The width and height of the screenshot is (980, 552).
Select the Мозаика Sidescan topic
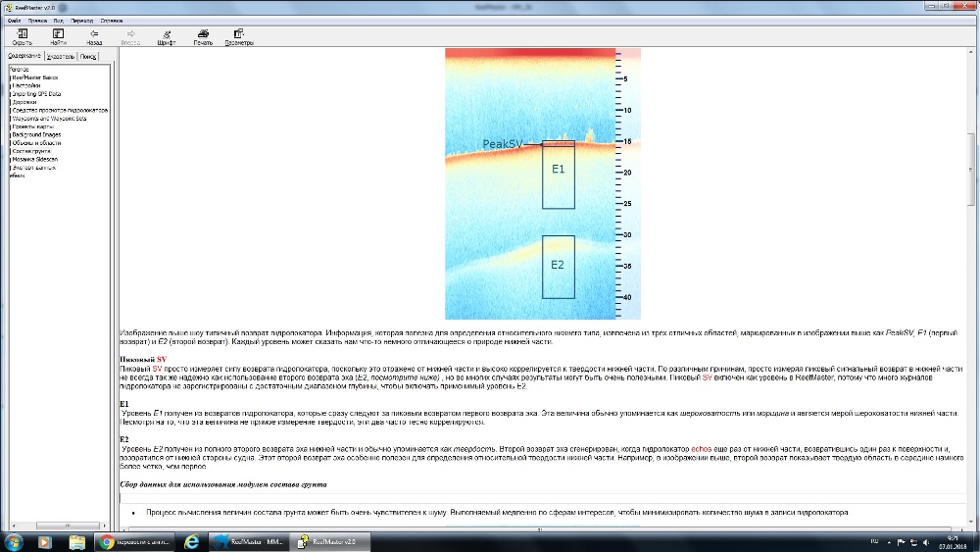(35, 159)
